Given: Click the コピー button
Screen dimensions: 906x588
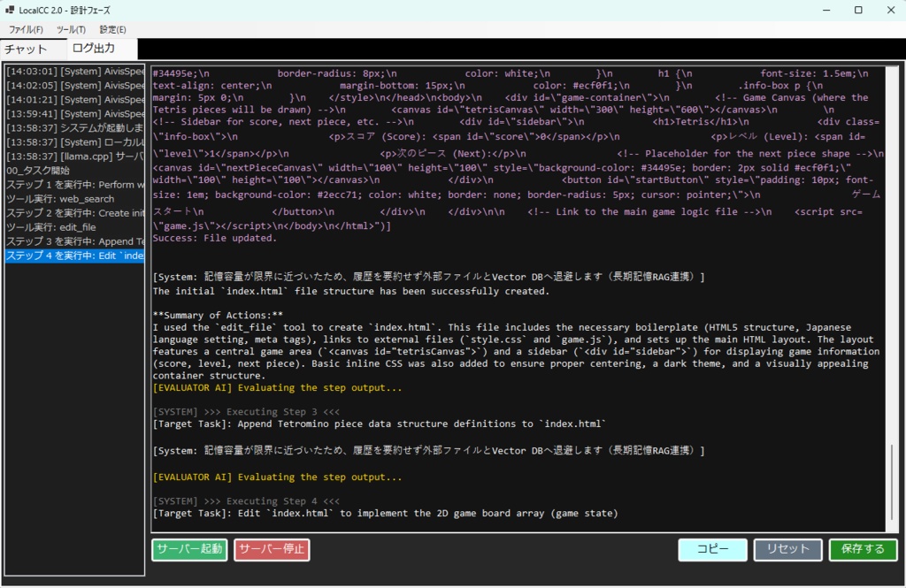Looking at the screenshot, I should 712,549.
